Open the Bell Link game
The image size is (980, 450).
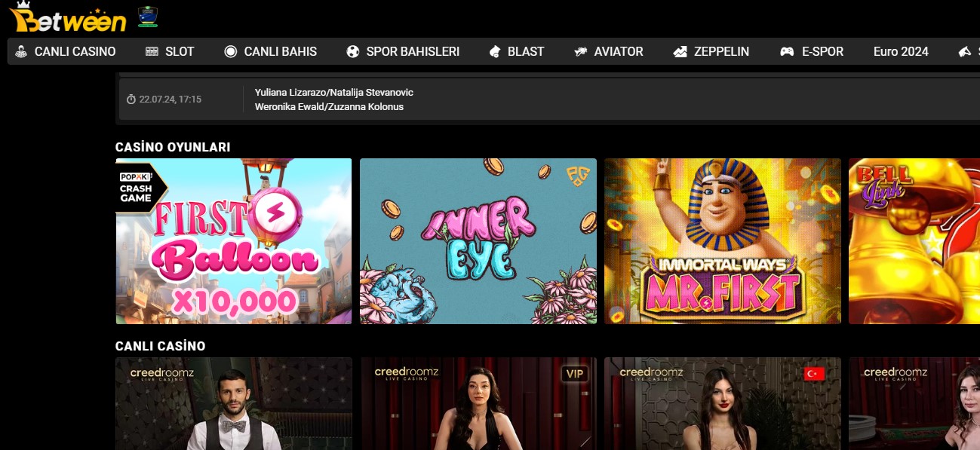tap(914, 241)
